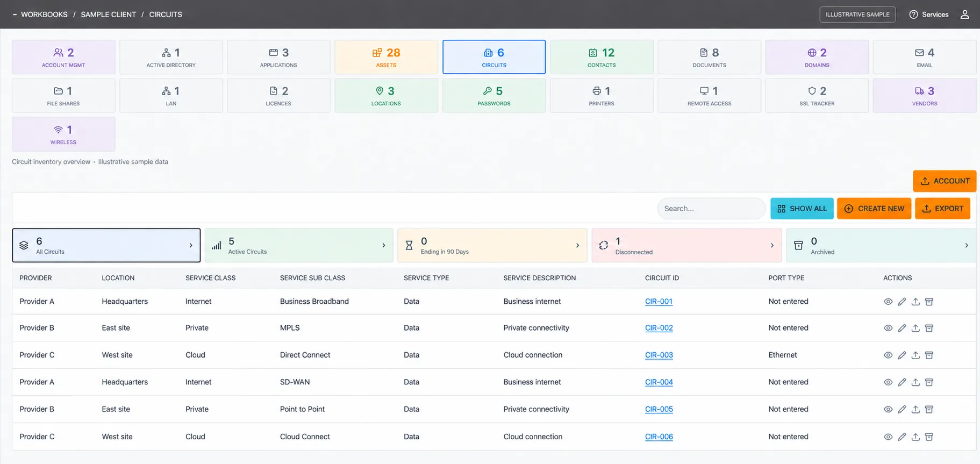View CIR-004 row via eye icon

click(x=888, y=382)
